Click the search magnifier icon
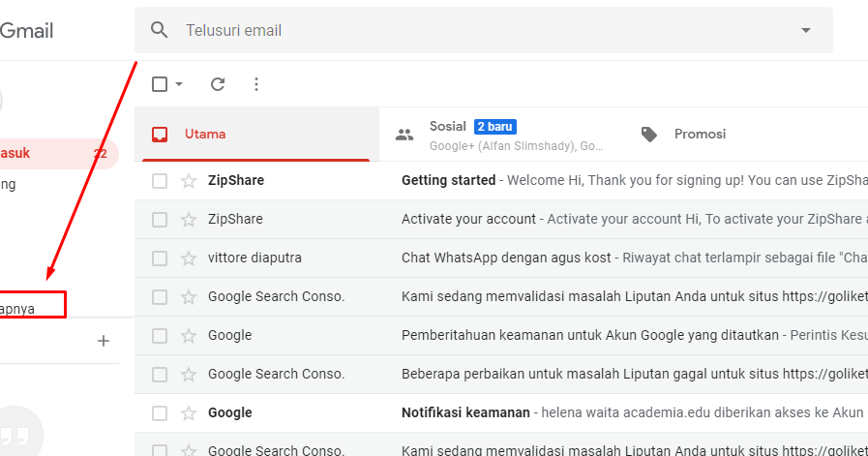Screen dimensions: 868x456 pos(160,30)
